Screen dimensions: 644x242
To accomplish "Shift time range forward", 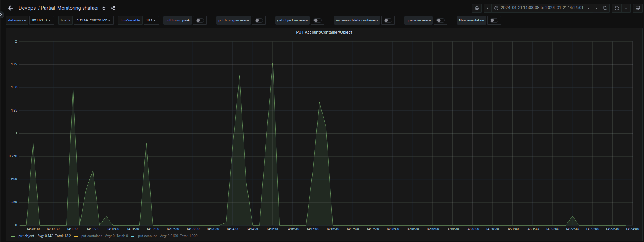I will pos(596,8).
